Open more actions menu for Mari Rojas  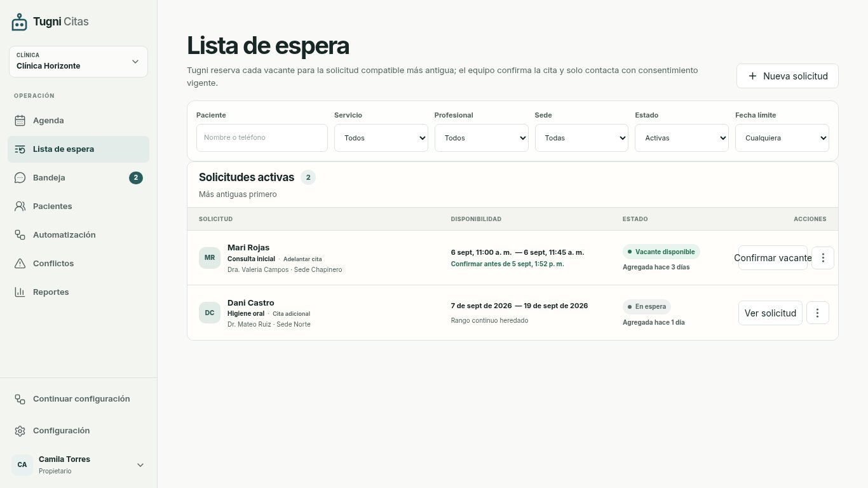(823, 258)
